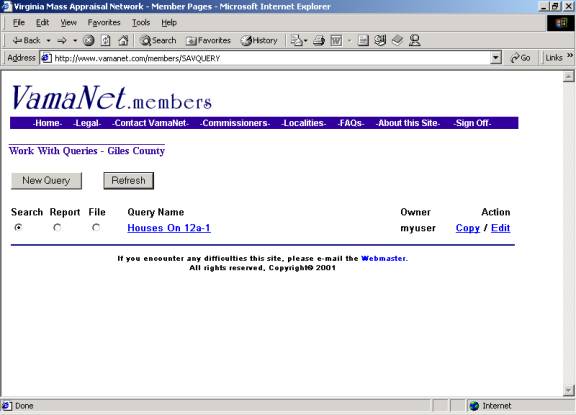Click inside the Address URL field
Screen dimensions: 576x415
point(270,58)
